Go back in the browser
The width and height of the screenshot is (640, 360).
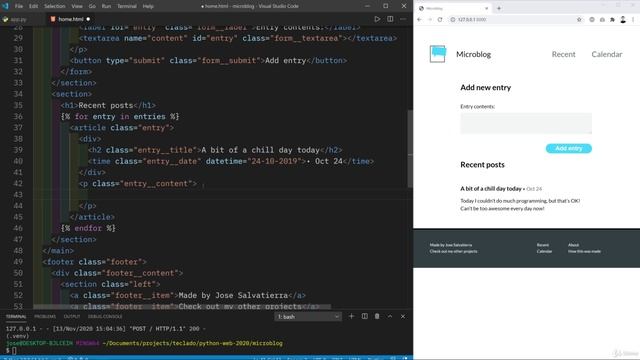pyautogui.click(x=420, y=19)
